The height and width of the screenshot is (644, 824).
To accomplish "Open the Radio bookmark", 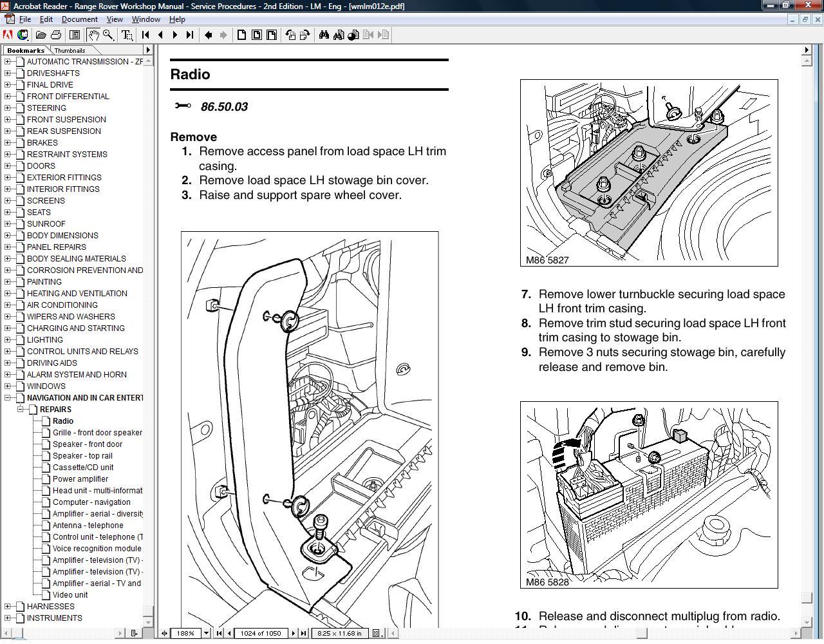I will click(x=63, y=421).
